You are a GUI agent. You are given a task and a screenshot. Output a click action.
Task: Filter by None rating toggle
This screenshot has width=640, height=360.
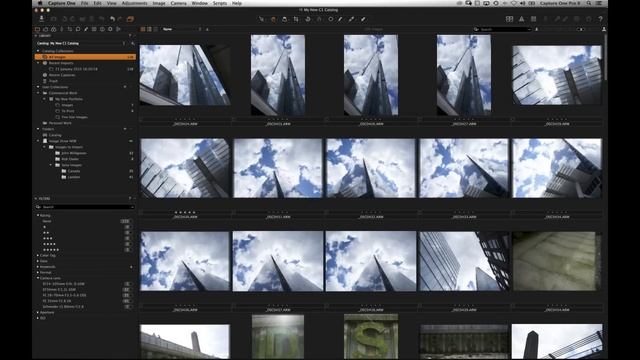click(125, 221)
